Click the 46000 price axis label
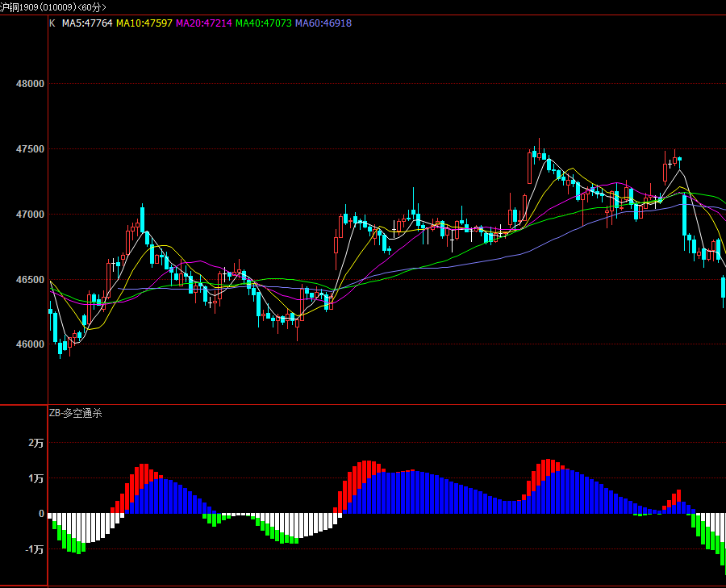Image resolution: width=726 pixels, height=588 pixels. click(x=30, y=344)
